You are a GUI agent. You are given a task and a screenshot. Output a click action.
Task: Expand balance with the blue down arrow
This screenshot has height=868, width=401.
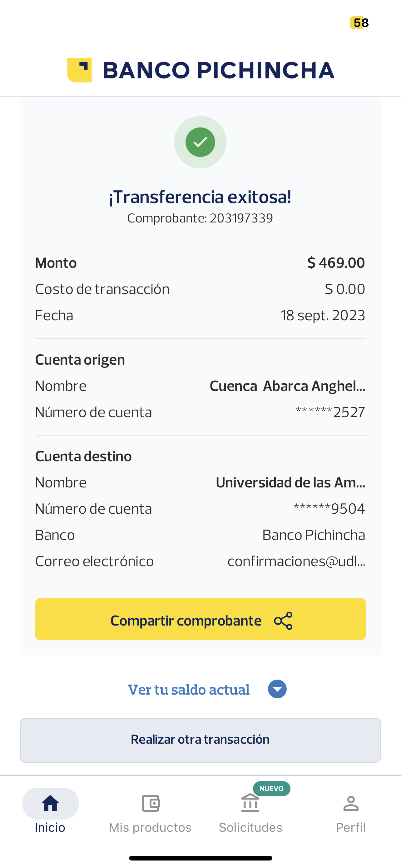point(277,689)
